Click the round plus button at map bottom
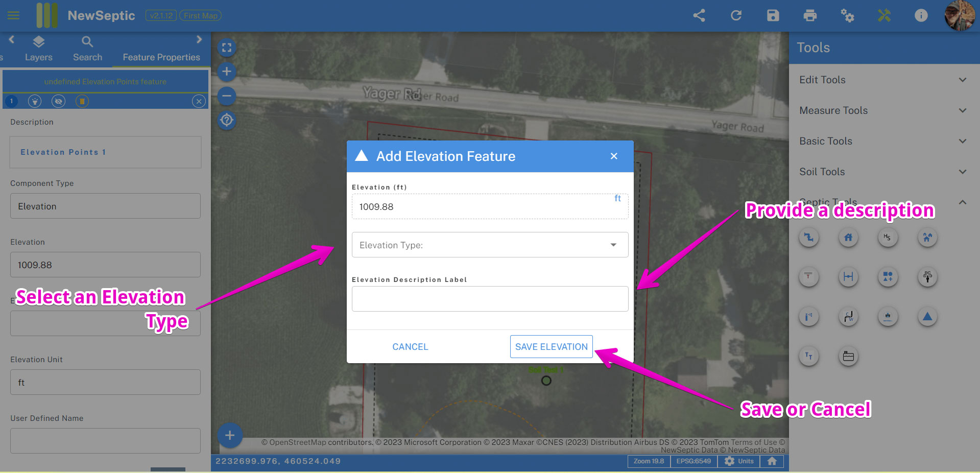The height and width of the screenshot is (473, 980). click(x=230, y=435)
